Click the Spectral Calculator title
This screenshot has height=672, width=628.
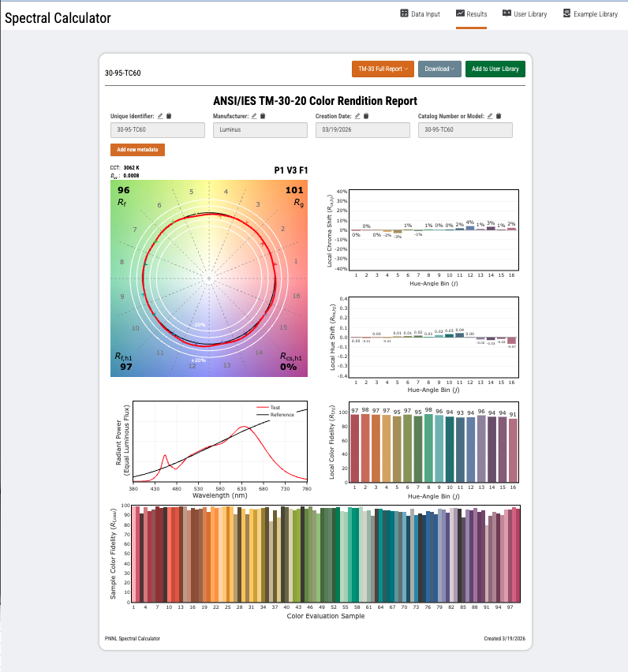tap(58, 17)
